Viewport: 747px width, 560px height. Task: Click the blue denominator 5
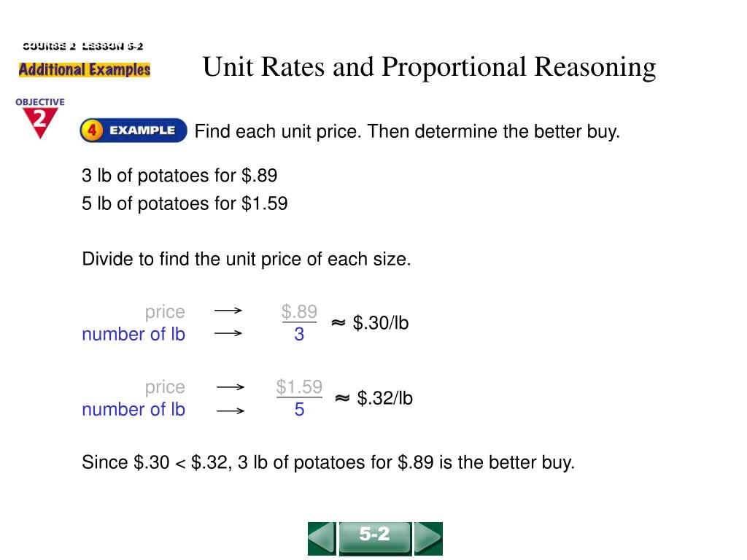tap(299, 410)
